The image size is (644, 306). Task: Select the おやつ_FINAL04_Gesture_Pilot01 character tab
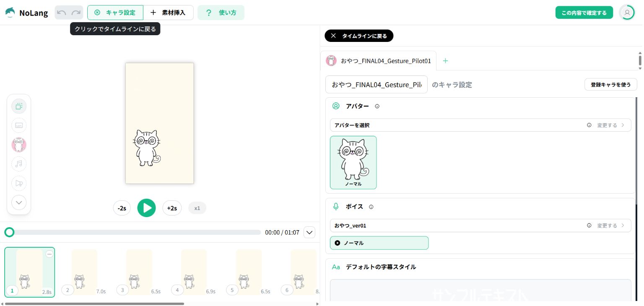tap(379, 61)
